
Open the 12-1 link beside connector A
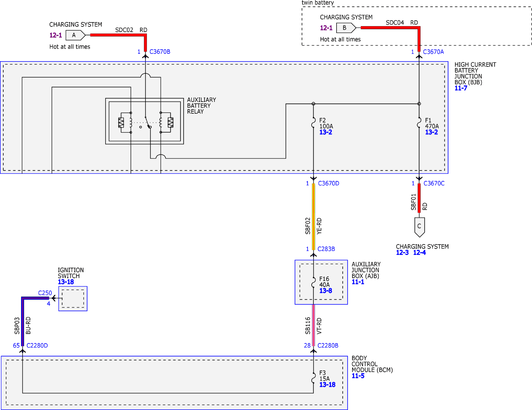coord(56,35)
